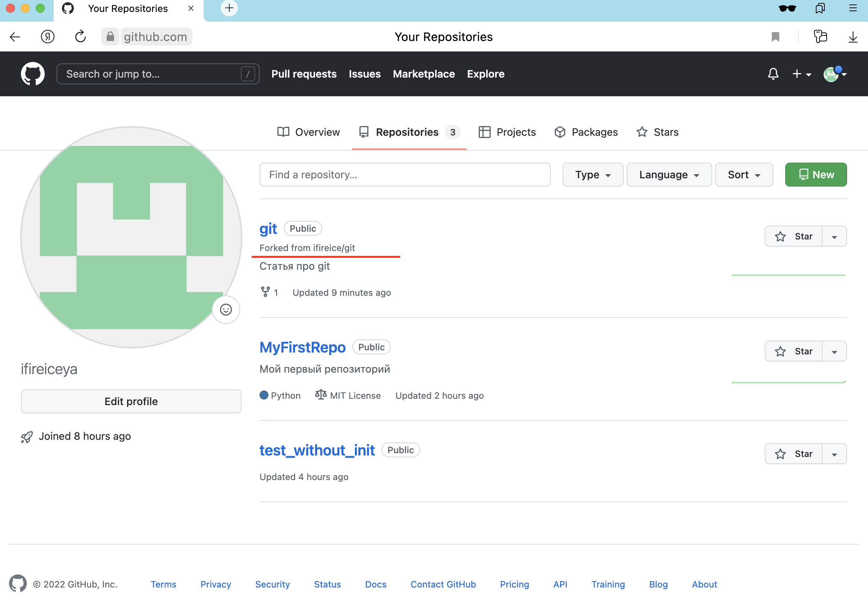Screen dimensions: 868x611
Task: Click the green New repository button
Action: click(x=815, y=175)
